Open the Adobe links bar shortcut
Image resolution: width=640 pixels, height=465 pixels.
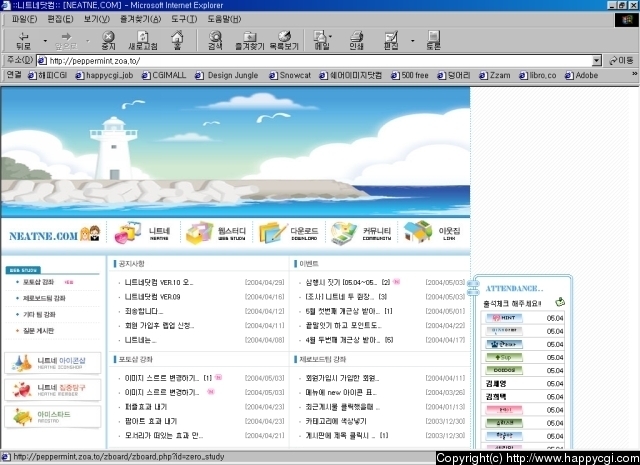[x=581, y=76]
